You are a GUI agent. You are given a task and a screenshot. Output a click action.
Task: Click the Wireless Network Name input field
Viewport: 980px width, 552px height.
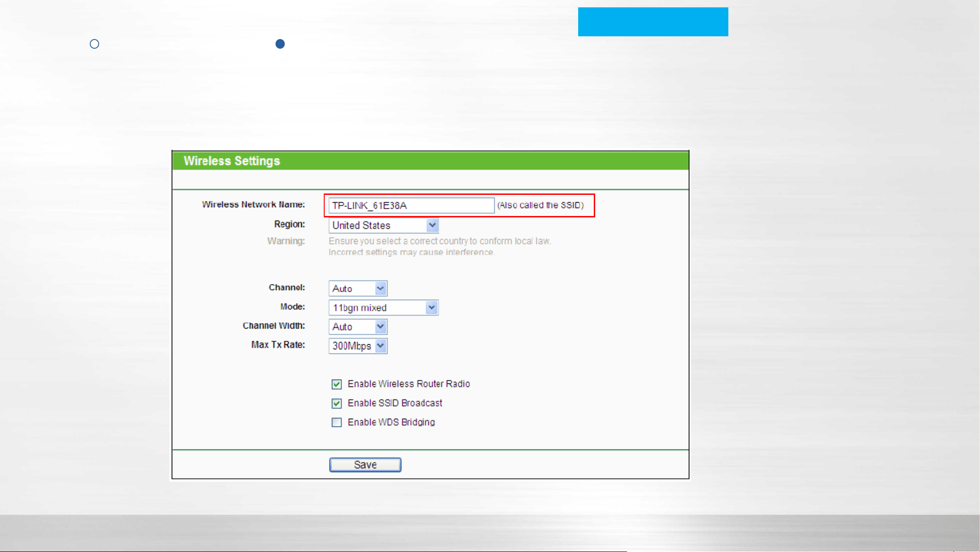coord(411,205)
